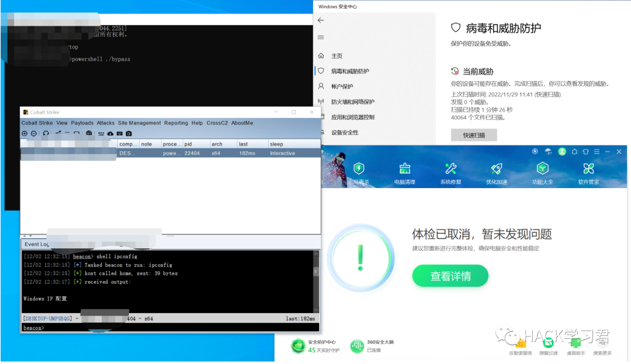
Task: Click the globe web icon in Cobalt Strike toolbar
Action: (x=89, y=133)
